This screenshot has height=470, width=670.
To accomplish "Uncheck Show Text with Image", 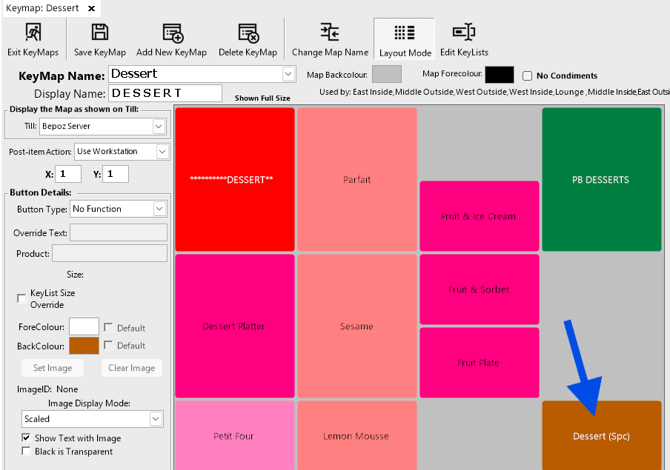I will 26,438.
